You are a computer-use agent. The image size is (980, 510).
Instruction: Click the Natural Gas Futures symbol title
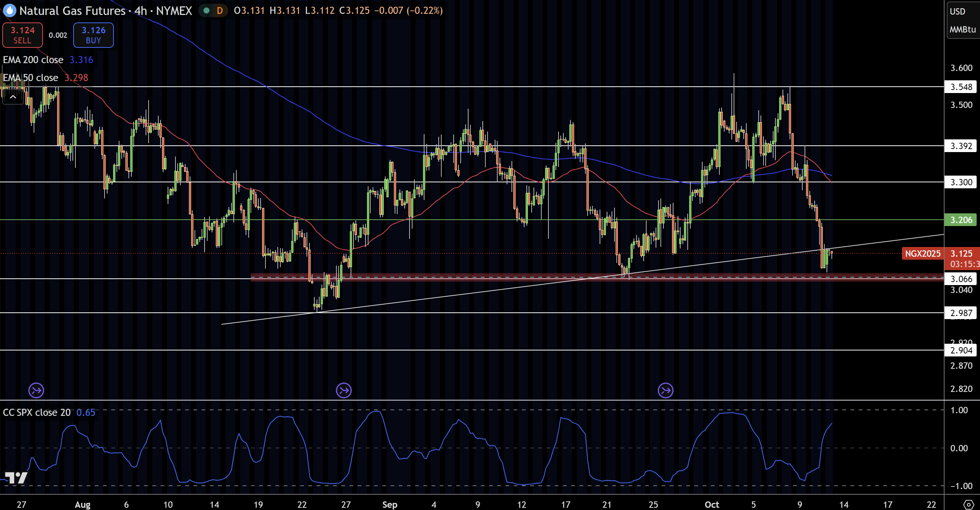coord(72,11)
